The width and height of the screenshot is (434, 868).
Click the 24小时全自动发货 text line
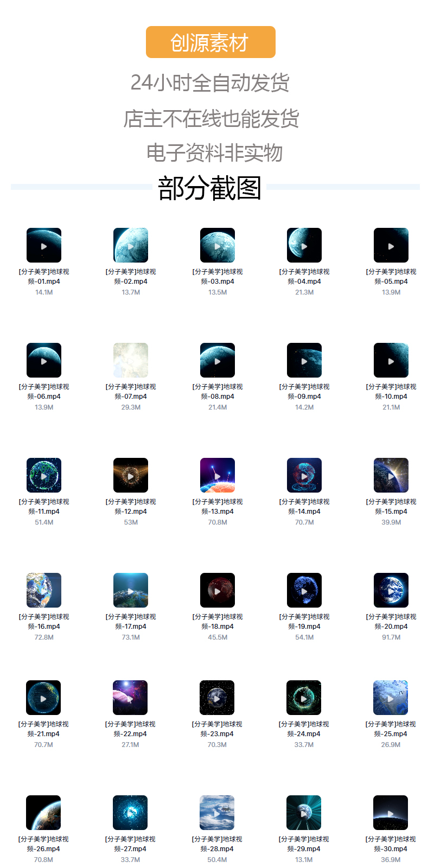210,82
